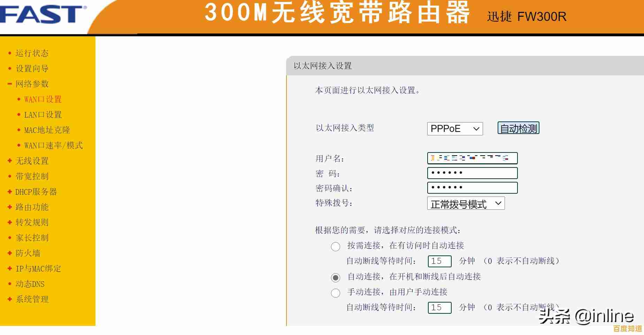The width and height of the screenshot is (644, 335).
Task: Click the 自动检测 button
Action: tap(518, 128)
